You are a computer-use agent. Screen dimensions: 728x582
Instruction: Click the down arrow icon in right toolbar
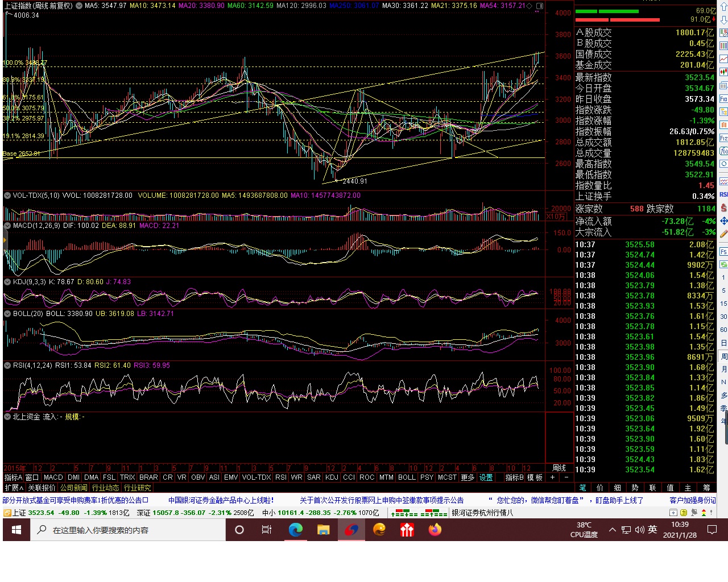723,20
